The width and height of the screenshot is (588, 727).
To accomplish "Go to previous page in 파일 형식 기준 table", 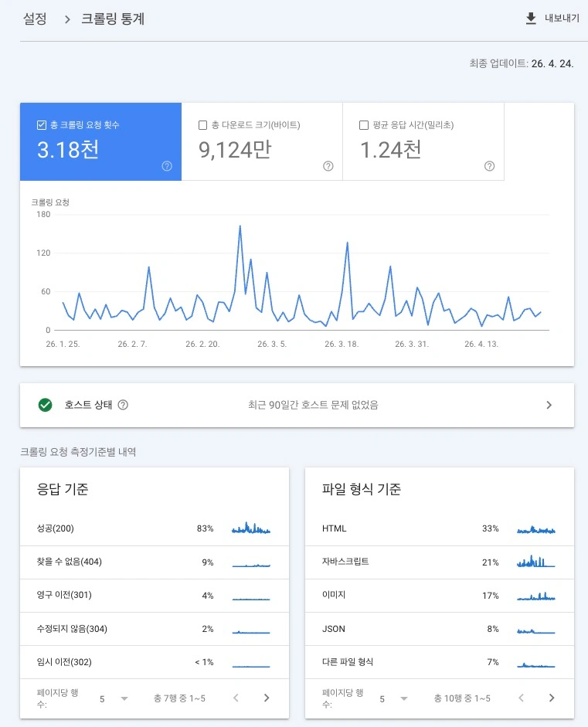I will pos(522,698).
